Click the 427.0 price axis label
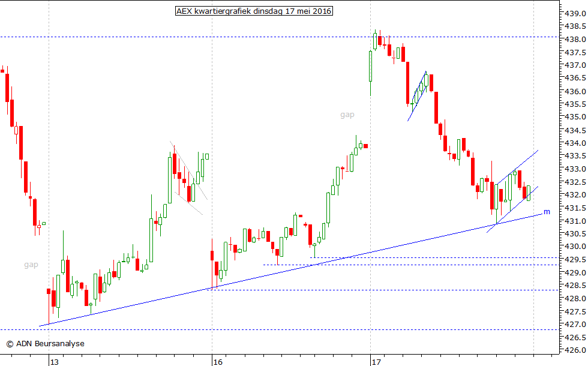The image size is (588, 366). click(x=575, y=325)
